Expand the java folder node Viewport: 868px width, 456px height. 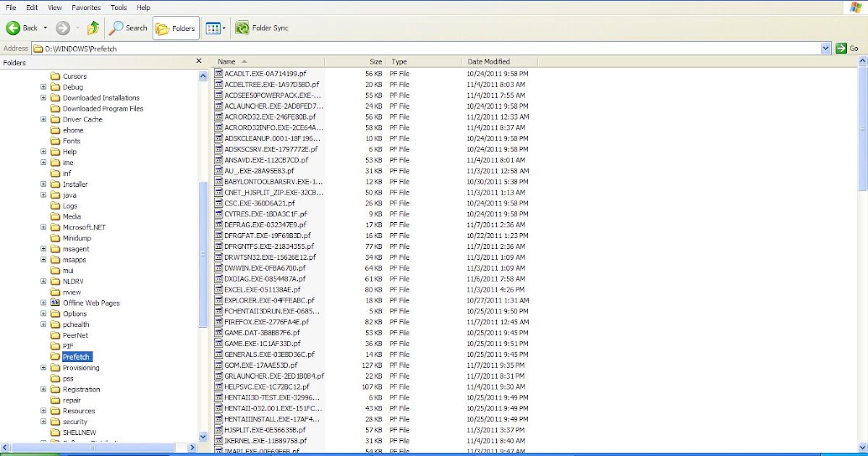(x=43, y=195)
